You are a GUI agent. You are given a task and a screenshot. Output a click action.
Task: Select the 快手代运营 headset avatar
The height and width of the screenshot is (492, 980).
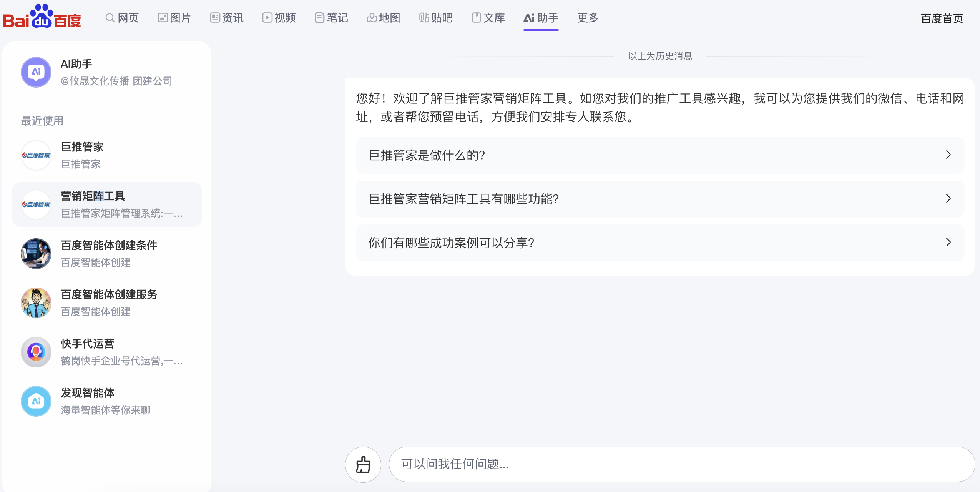pos(36,352)
